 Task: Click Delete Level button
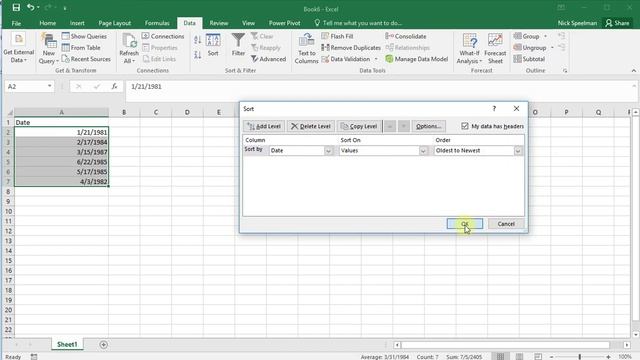click(x=311, y=126)
